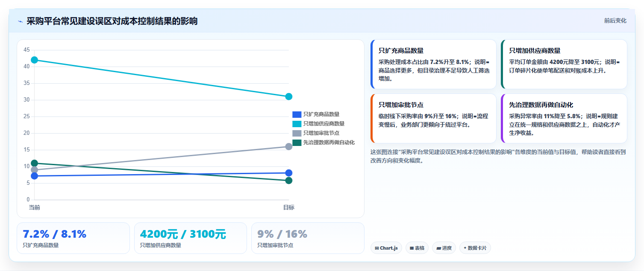Click 只增加审批节点 legend label
This screenshot has height=271, width=644.
(x=321, y=133)
